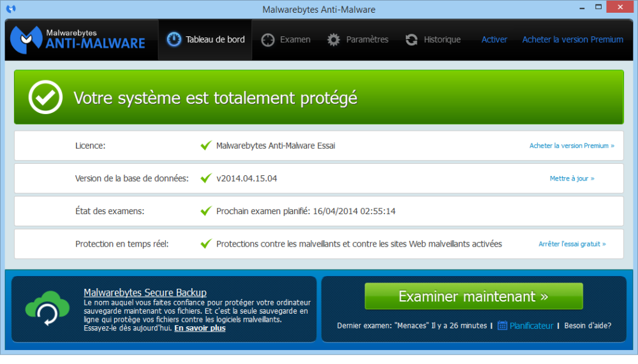Click the green check next to database version
638x364 pixels.
206,178
